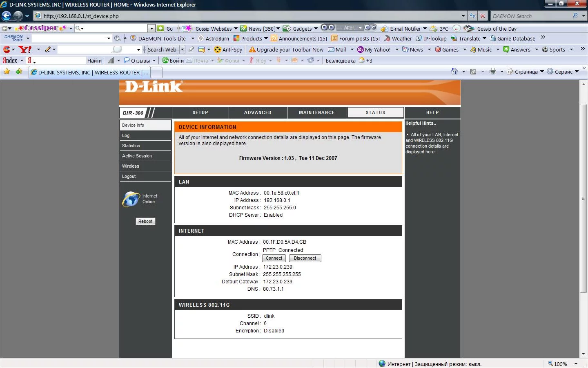Go back using the browser Back arrow

[6, 16]
